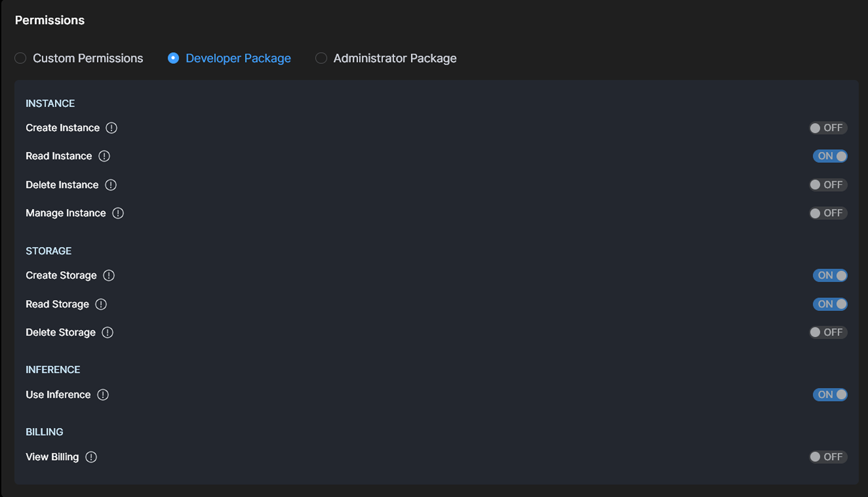868x497 pixels.
Task: Show Read Storage info icon details
Action: pos(101,304)
